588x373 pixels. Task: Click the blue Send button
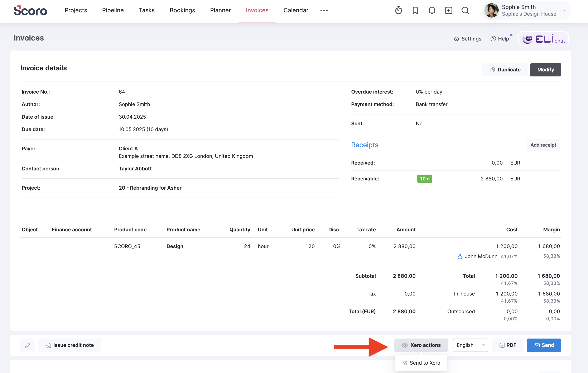(x=544, y=345)
